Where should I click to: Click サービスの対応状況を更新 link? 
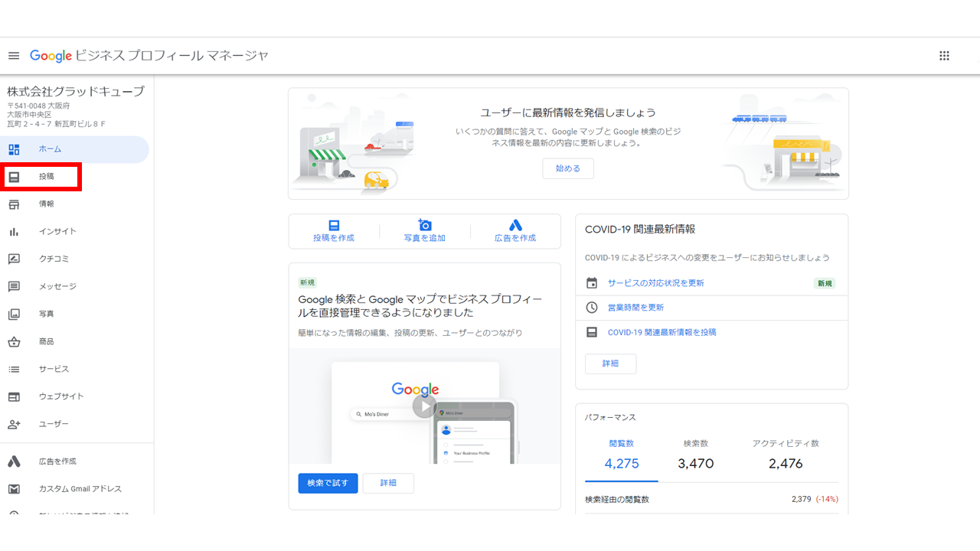656,283
